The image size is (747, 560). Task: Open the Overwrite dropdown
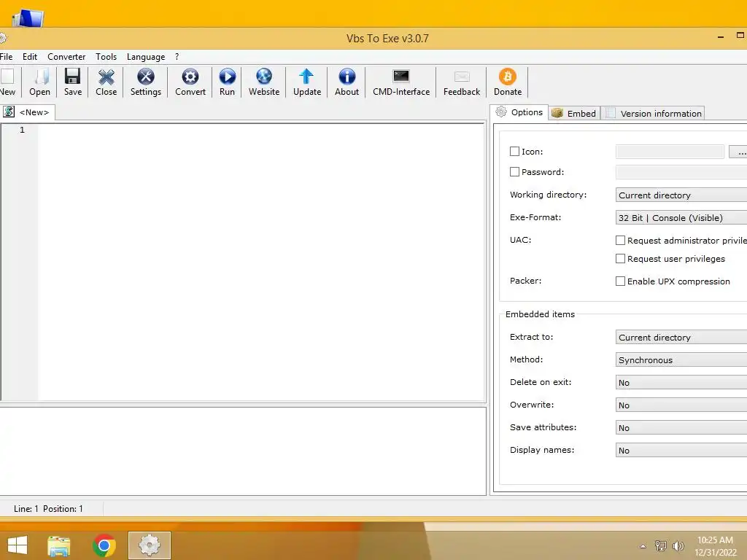(x=681, y=405)
